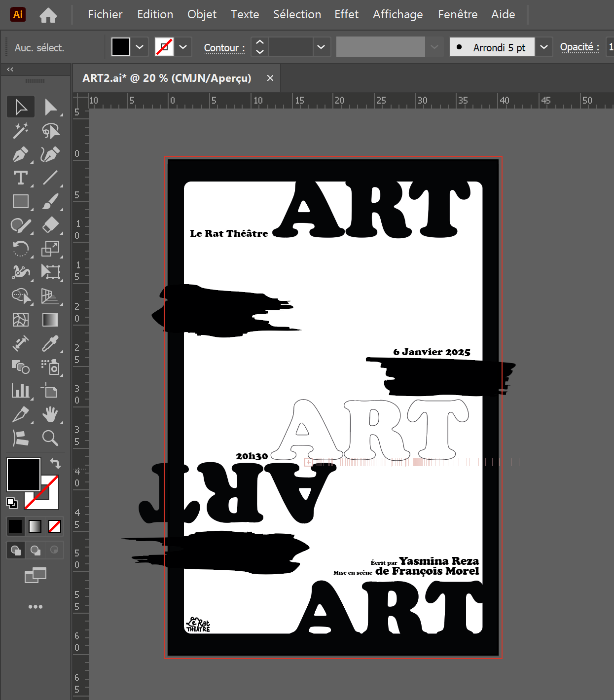Select the Rectangle tool
Screen dimensions: 614x700
point(20,202)
